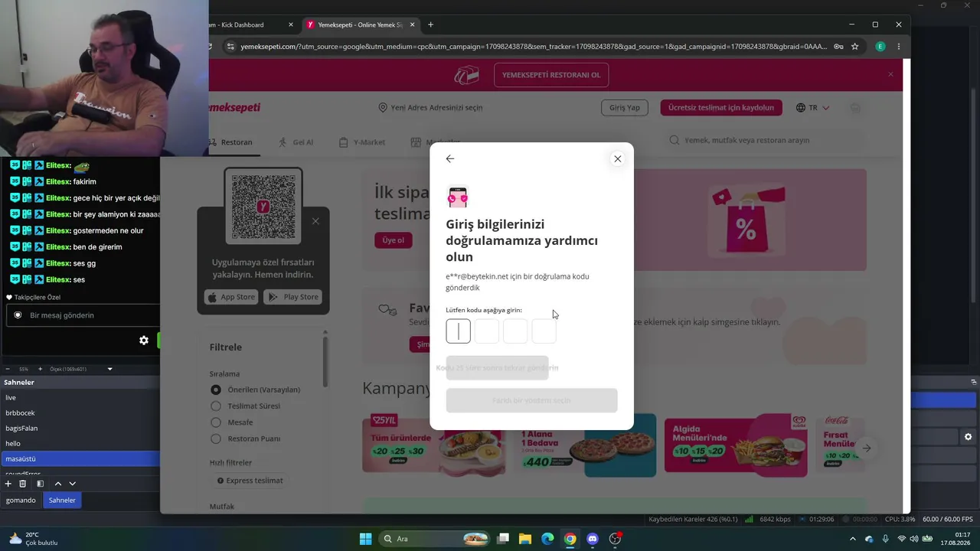The height and width of the screenshot is (551, 980).
Task: Open the Tüm ürünlerde 25 Yıl campaign card
Action: coord(433,445)
